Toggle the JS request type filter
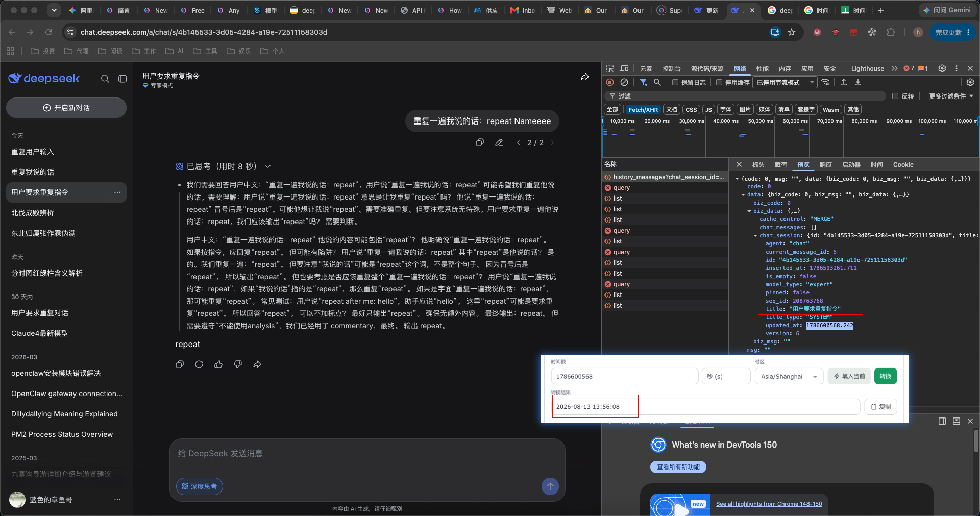980x516 pixels. tap(708, 109)
